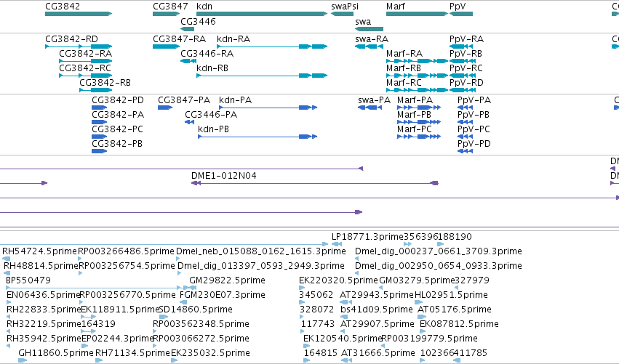Select the CG3842-RC transcript label

point(85,68)
